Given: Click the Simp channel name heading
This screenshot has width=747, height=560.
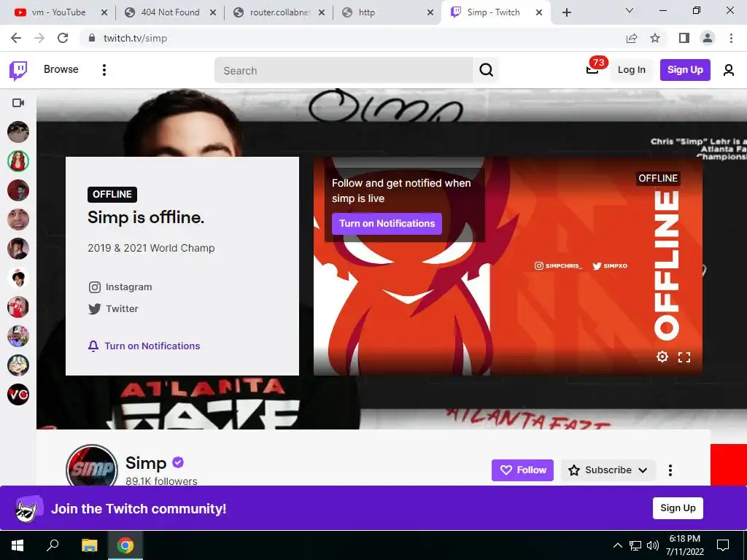Looking at the screenshot, I should pyautogui.click(x=146, y=463).
